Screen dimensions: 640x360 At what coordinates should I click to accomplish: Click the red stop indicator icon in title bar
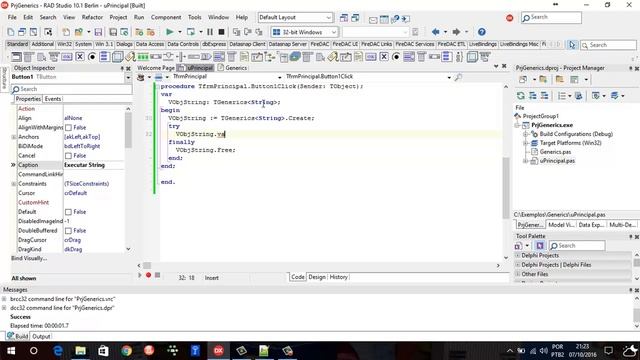pyautogui.click(x=509, y=18)
